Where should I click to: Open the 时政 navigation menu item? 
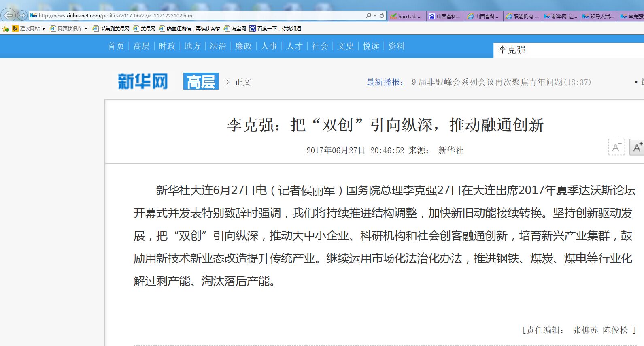click(x=167, y=46)
